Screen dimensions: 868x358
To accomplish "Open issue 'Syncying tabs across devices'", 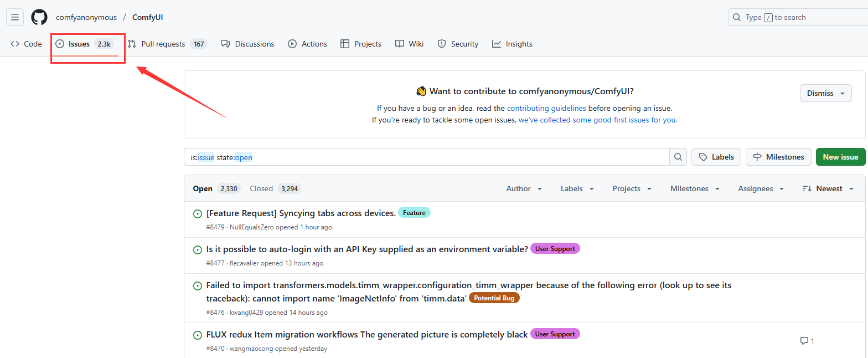I will pyautogui.click(x=301, y=213).
